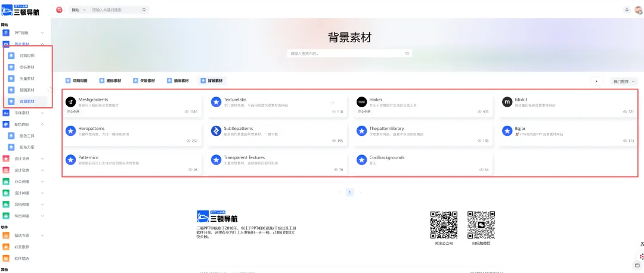This screenshot has height=273, width=644.
Task: Click the floating icon at the bottom-right corner
Action: 637,265
